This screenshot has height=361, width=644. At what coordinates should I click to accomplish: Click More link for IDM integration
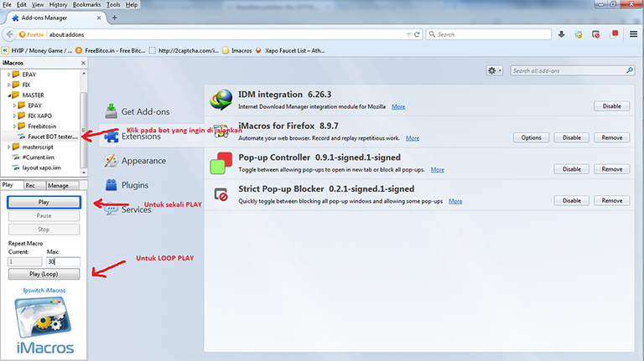tap(398, 106)
